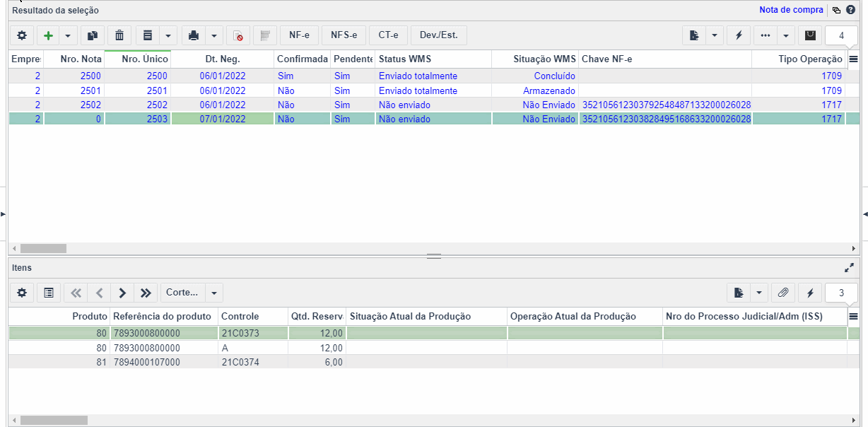
Task: Expand the add-record dropdown arrow
Action: [x=68, y=35]
